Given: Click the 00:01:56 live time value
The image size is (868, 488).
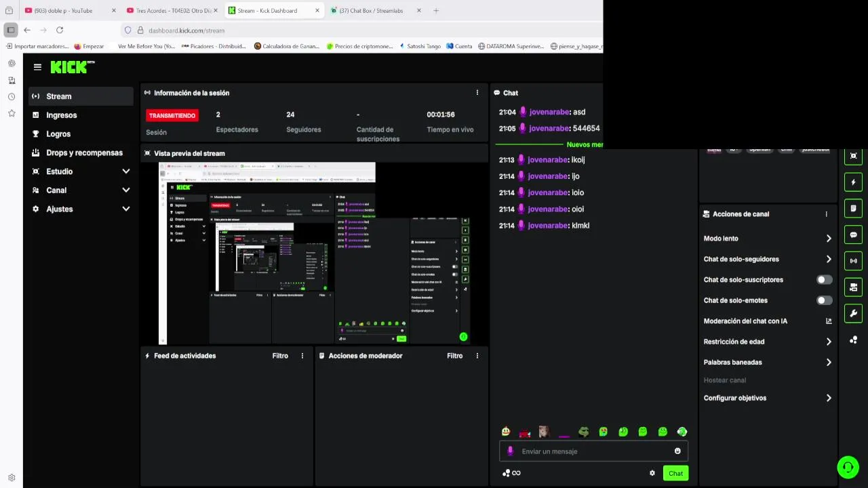Looking at the screenshot, I should (x=441, y=115).
